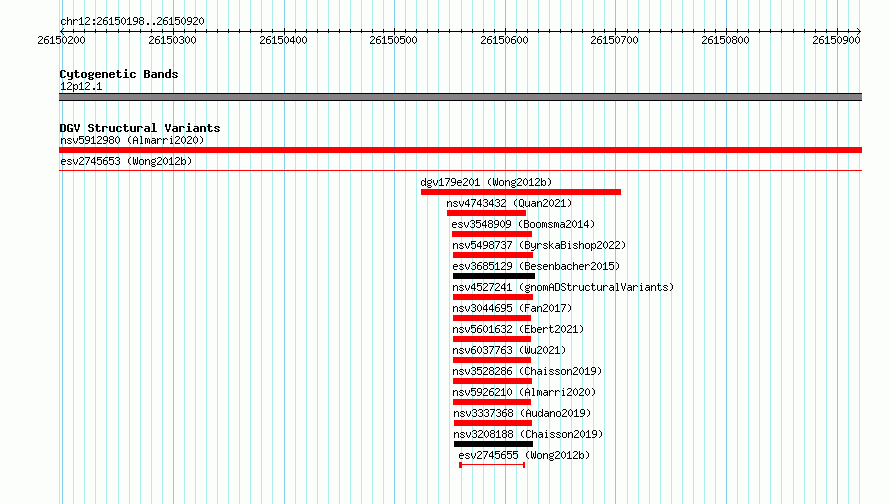Screen dimensions: 890x504
Task: Click the black bar under nsv3208188
Action: [x=493, y=444]
